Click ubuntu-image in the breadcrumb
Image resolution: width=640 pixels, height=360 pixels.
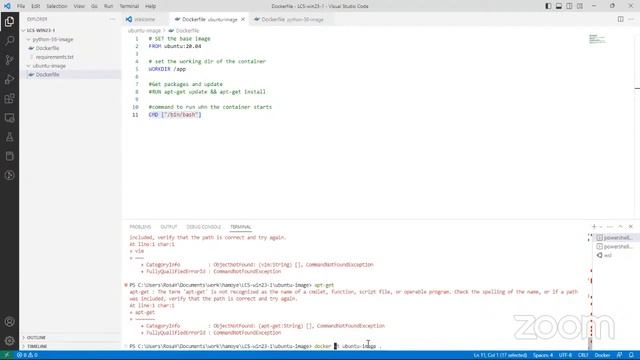tap(144, 31)
